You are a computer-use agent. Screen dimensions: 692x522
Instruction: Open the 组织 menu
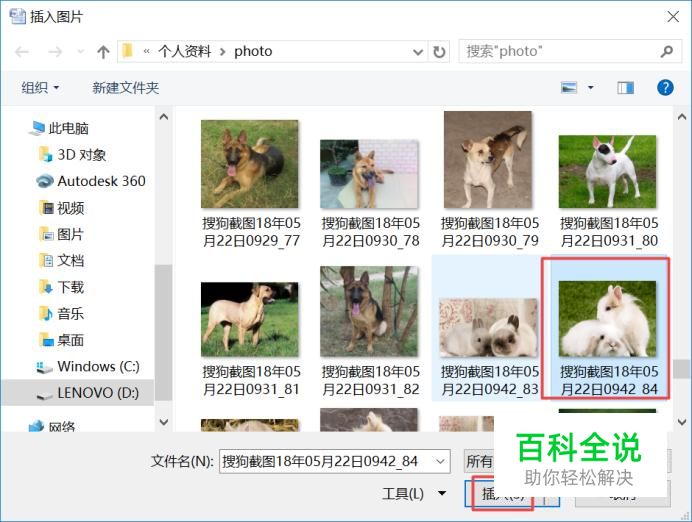40,87
